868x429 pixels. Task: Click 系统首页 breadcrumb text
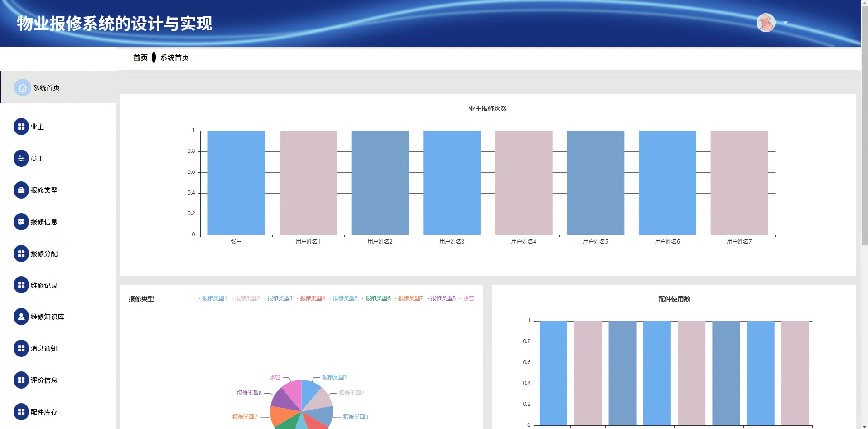coord(174,58)
